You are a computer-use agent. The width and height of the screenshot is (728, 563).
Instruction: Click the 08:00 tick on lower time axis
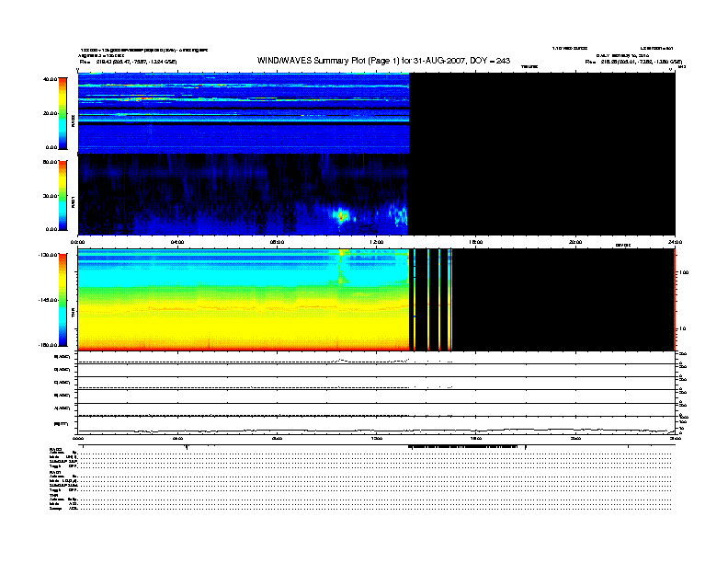click(277, 439)
